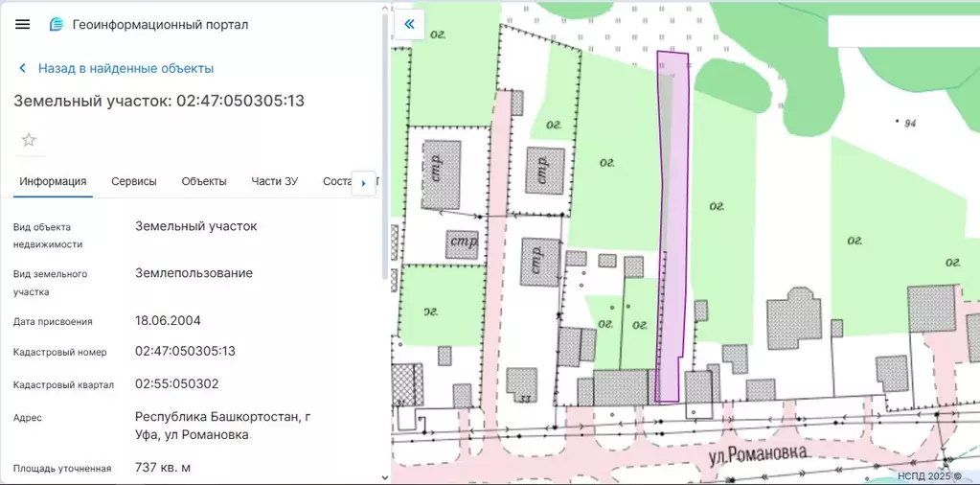Select the value Землепользование
The image size is (980, 485).
pos(194,273)
